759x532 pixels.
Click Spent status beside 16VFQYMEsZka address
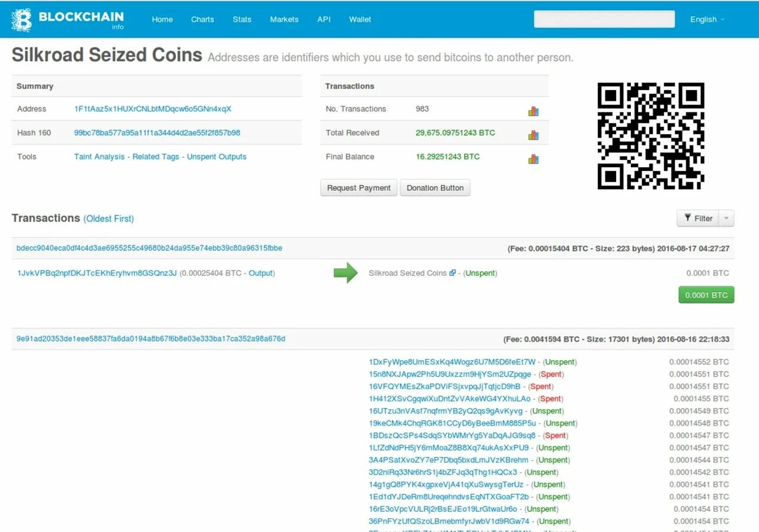541,386
